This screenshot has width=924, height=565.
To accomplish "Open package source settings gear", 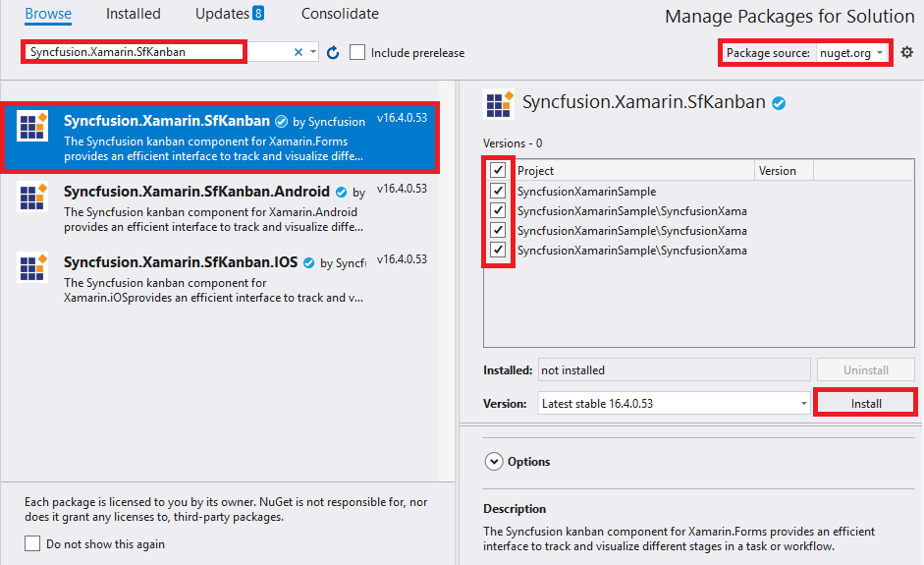I will 906,52.
